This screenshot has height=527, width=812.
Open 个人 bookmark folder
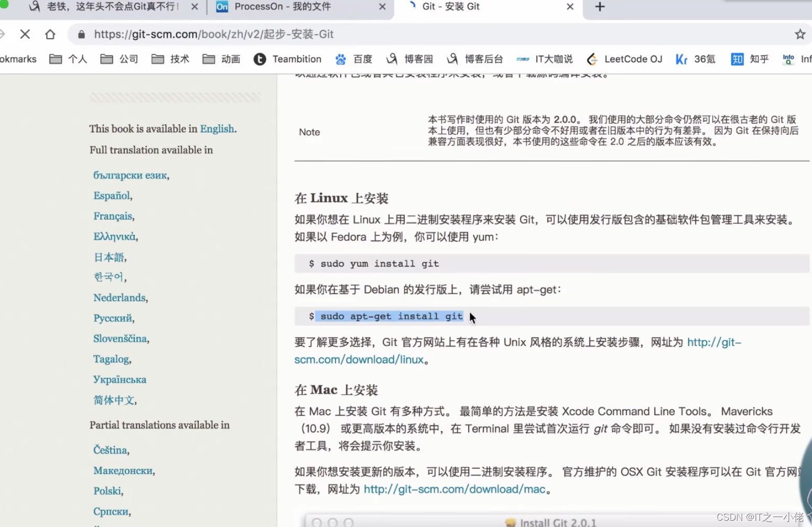point(68,59)
